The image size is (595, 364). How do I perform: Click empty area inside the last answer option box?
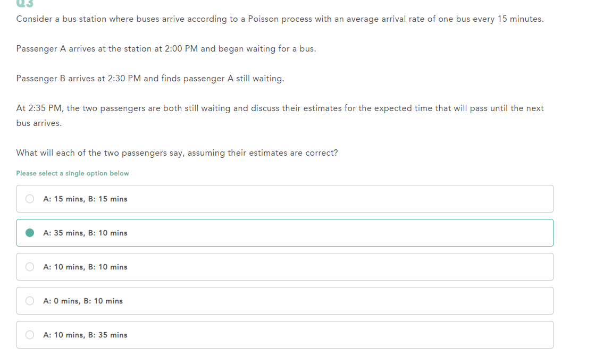pos(341,335)
